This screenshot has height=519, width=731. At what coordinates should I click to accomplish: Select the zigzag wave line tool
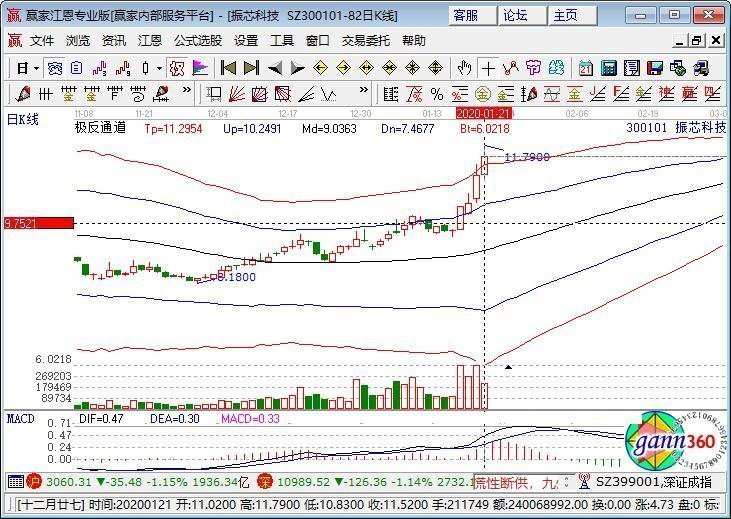point(329,94)
